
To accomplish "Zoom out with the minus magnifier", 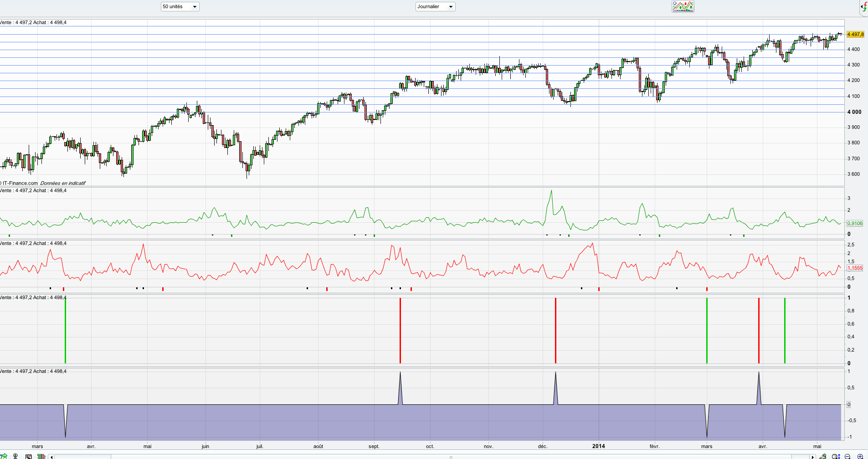I will click(847, 456).
